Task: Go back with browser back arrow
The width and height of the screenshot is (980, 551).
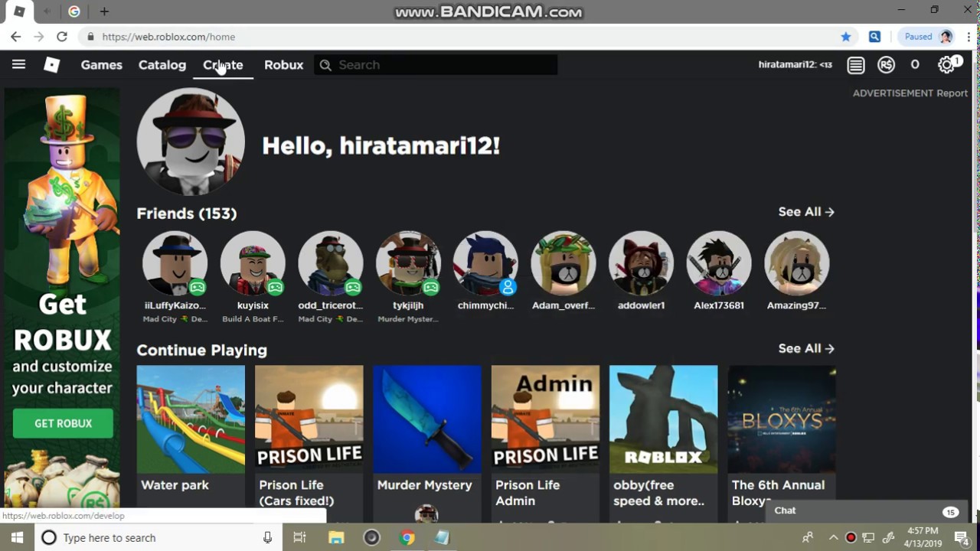Action: tap(15, 37)
